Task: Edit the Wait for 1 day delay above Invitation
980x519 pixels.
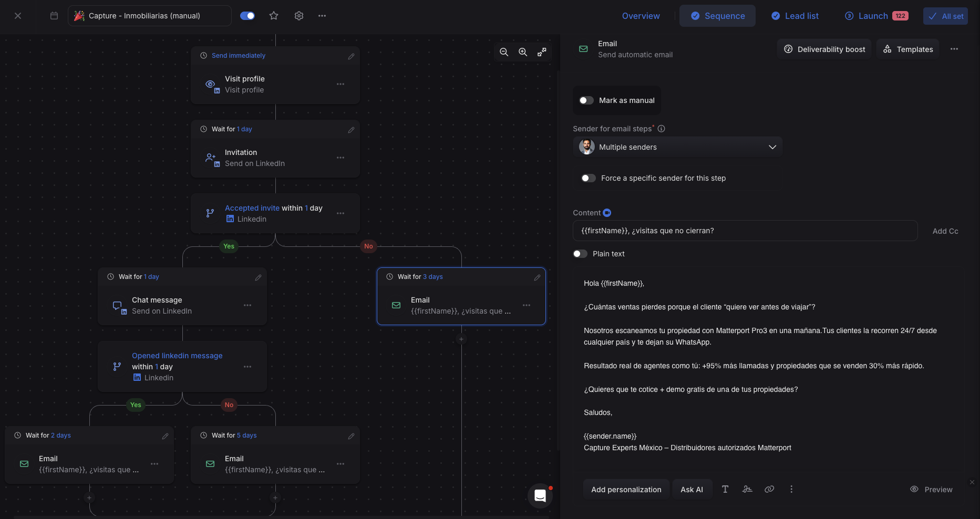Action: (352, 130)
